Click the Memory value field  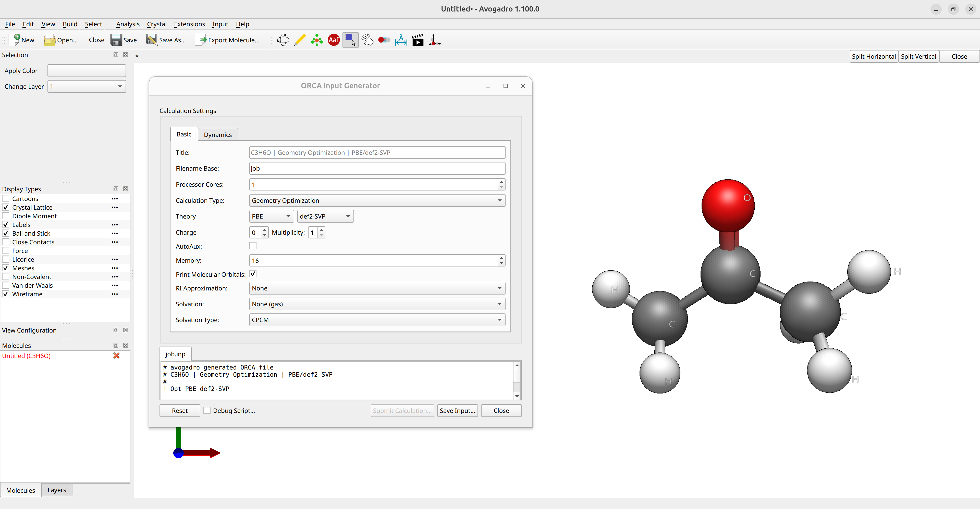coord(373,260)
